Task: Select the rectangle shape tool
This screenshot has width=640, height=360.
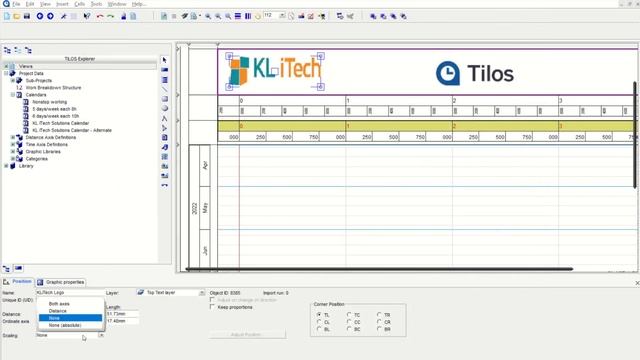Action: coord(164,99)
